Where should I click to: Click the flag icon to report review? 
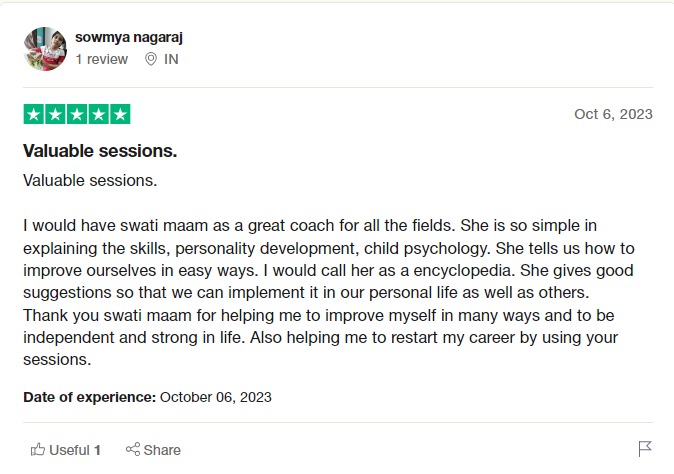[645, 448]
